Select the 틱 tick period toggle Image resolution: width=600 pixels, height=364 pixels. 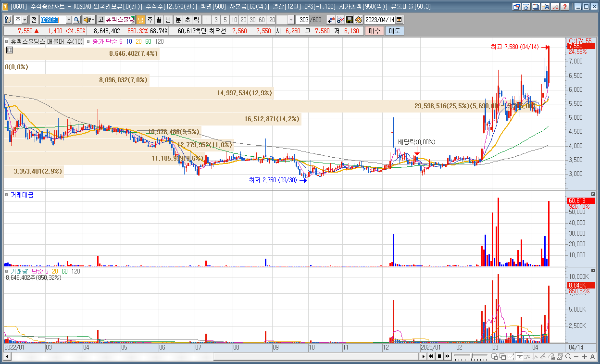196,20
